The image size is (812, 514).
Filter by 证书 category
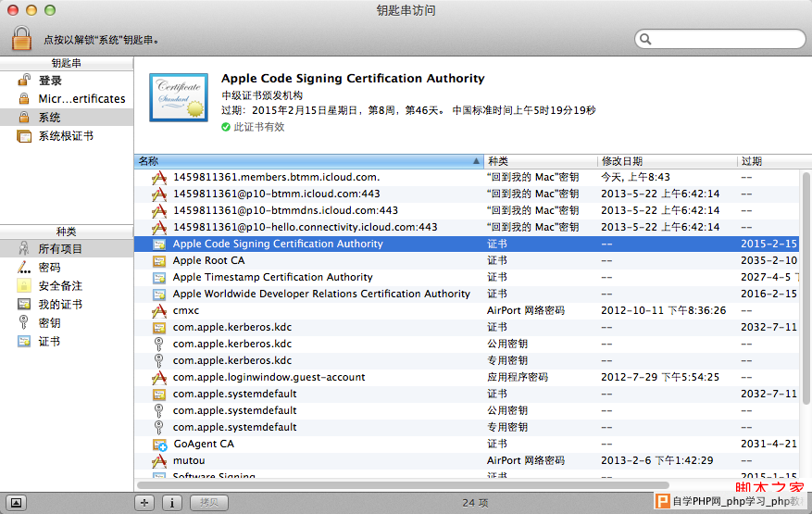67,342
